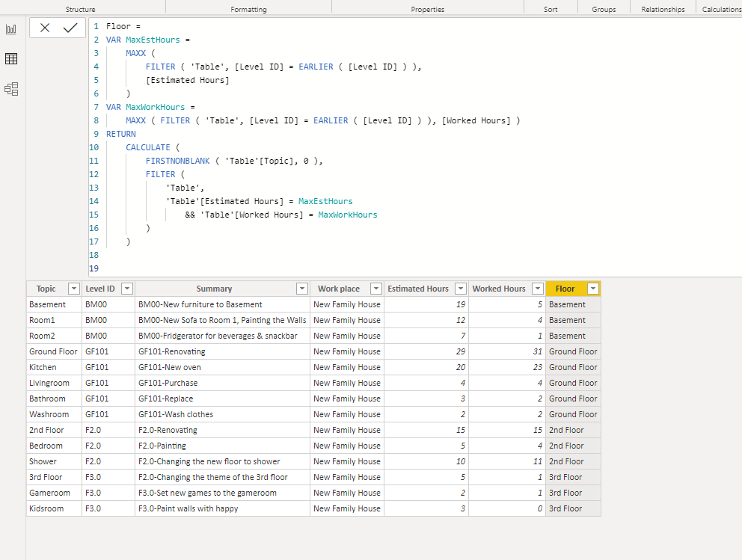Viewport: 742px width, 560px height.
Task: Select the Livingroom topic cell
Action: click(54, 383)
